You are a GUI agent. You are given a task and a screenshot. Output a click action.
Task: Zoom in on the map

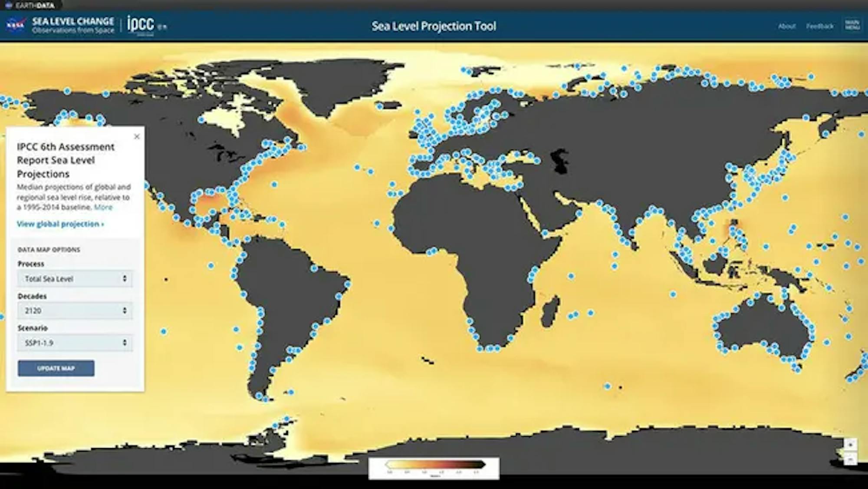(850, 445)
